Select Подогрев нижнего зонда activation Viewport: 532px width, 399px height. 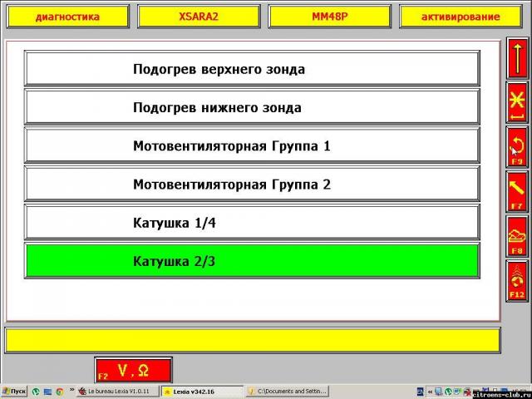[x=252, y=107]
